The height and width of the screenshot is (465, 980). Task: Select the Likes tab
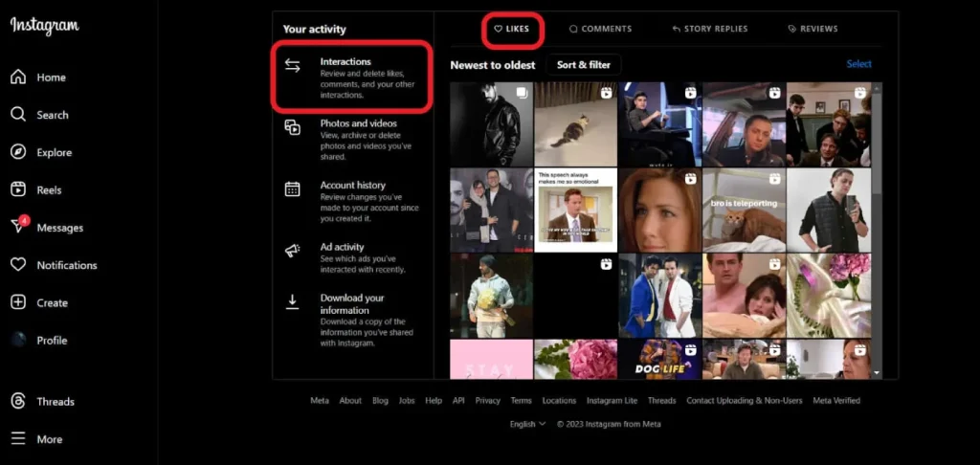click(512, 29)
